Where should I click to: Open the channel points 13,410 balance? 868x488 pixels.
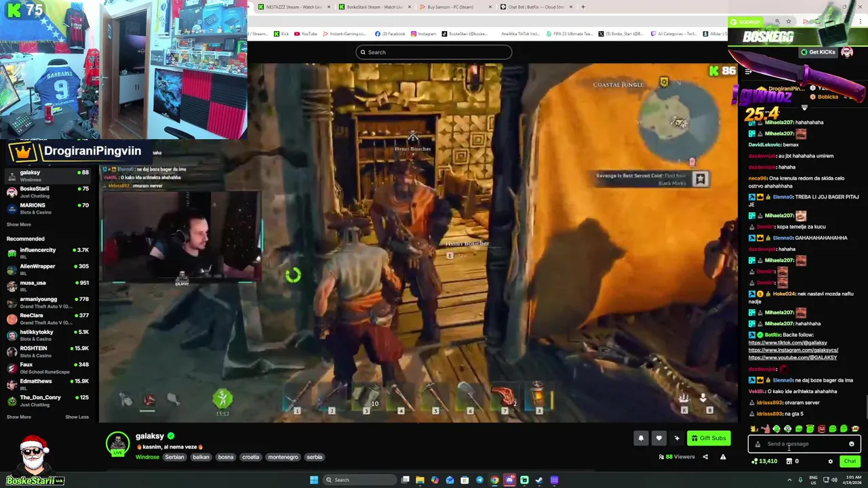click(764, 462)
